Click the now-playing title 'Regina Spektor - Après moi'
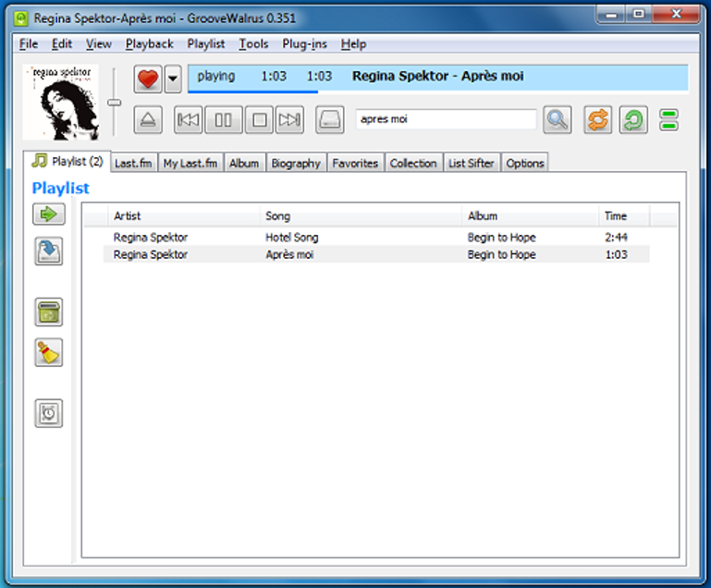The height and width of the screenshot is (588, 711). pyautogui.click(x=438, y=76)
